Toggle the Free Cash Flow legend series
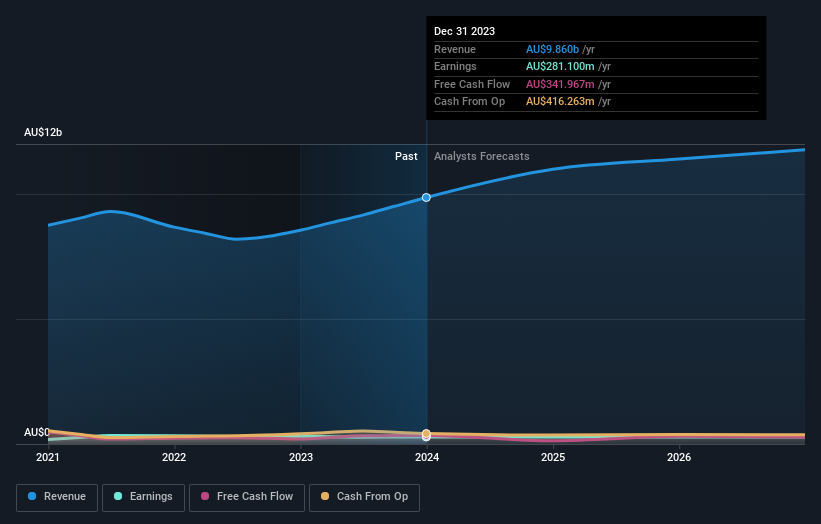 point(247,497)
